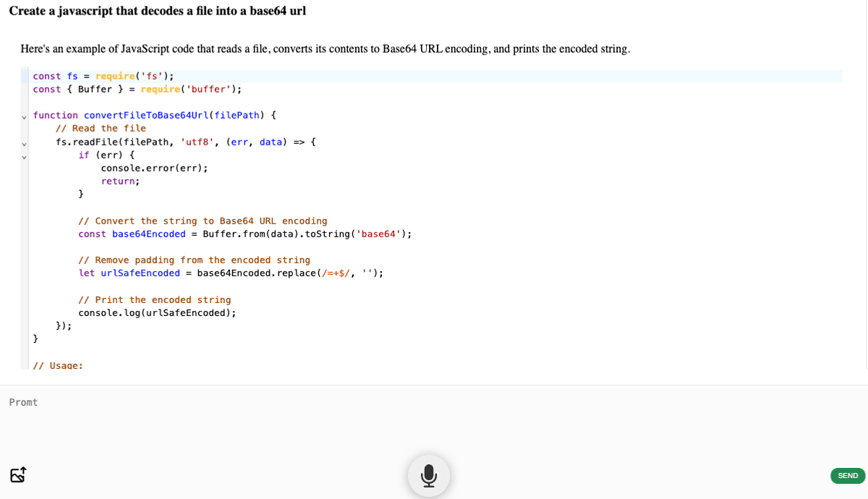Collapse the convertFileToBase64Url function fold arrow
The image size is (868, 499).
coord(24,117)
